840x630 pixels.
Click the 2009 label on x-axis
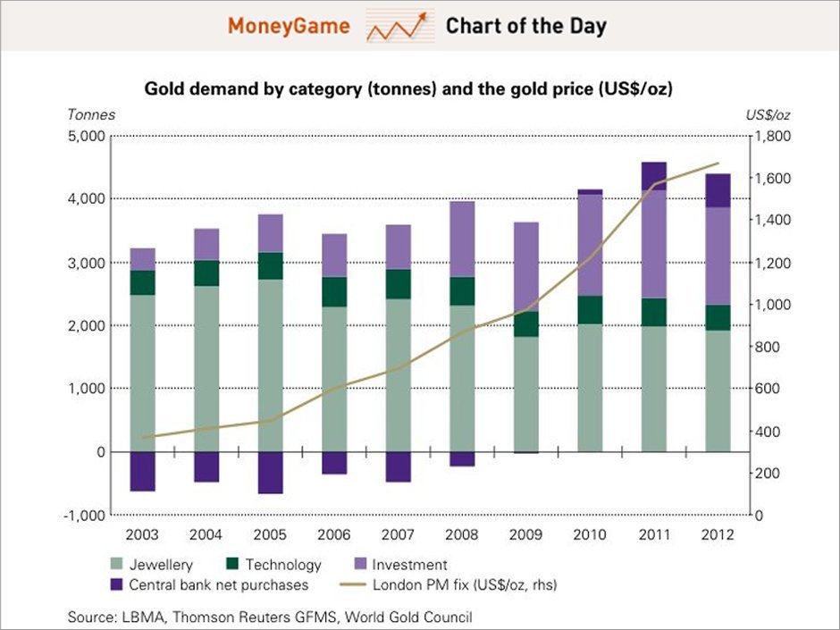pyautogui.click(x=525, y=534)
